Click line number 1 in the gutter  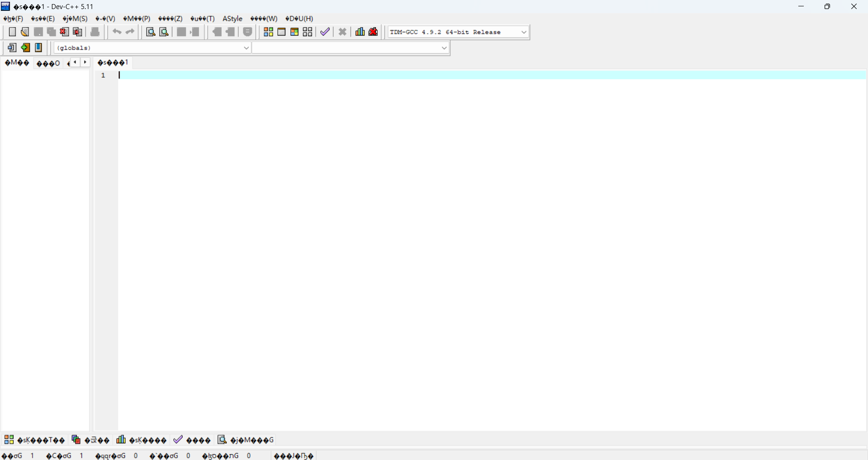pos(103,75)
